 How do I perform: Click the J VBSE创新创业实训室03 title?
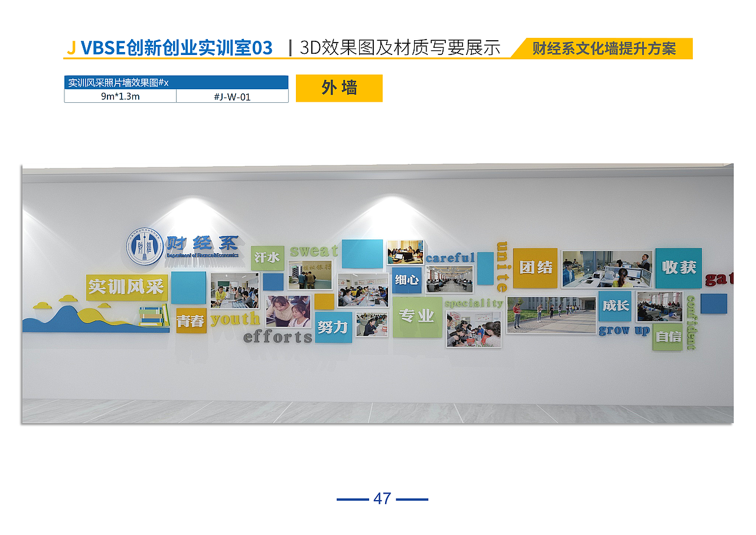click(x=170, y=48)
